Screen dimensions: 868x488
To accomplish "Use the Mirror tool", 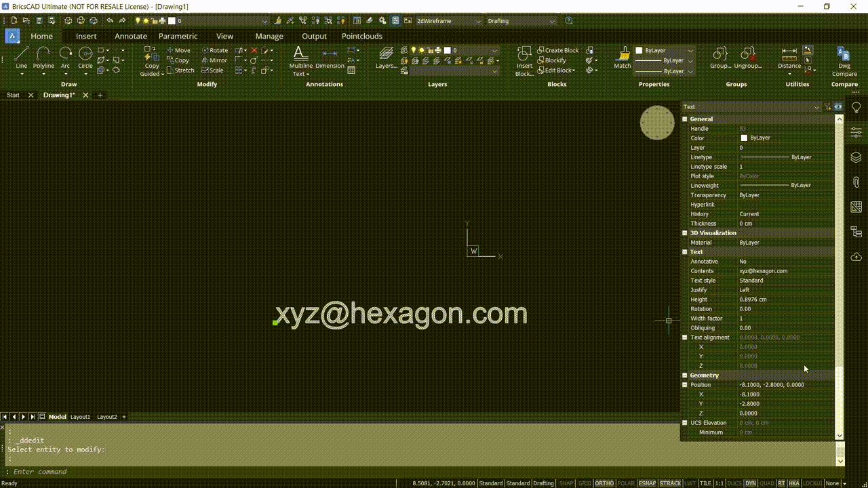I will [214, 60].
